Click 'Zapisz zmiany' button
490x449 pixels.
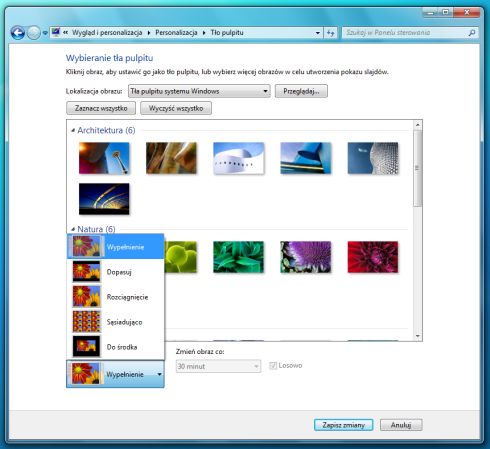tap(343, 425)
